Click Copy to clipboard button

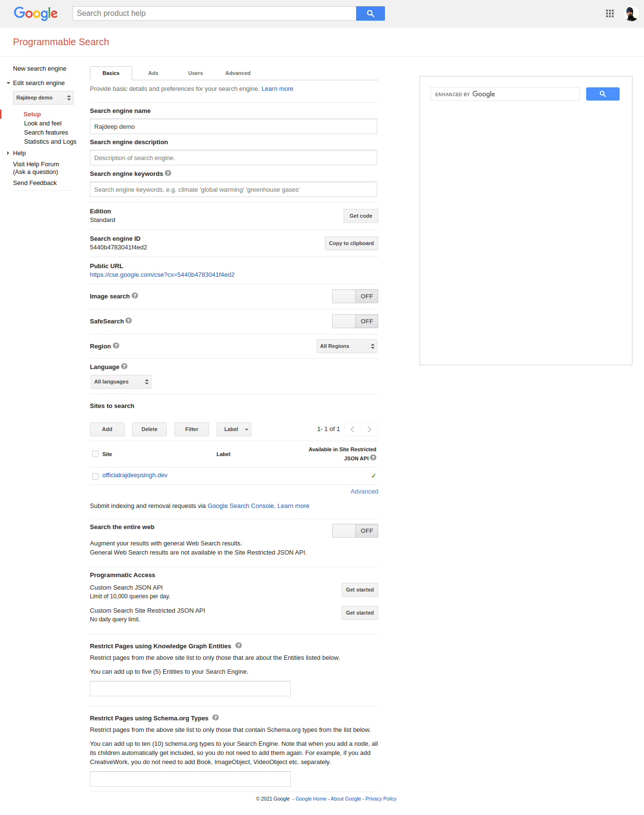click(351, 244)
